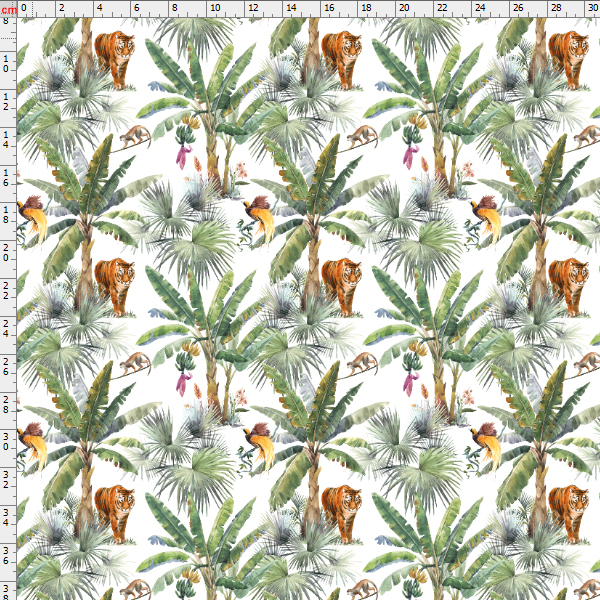The height and width of the screenshot is (600, 600).
Task: Click the '24' label on the vertical ruler
Action: 6,329
